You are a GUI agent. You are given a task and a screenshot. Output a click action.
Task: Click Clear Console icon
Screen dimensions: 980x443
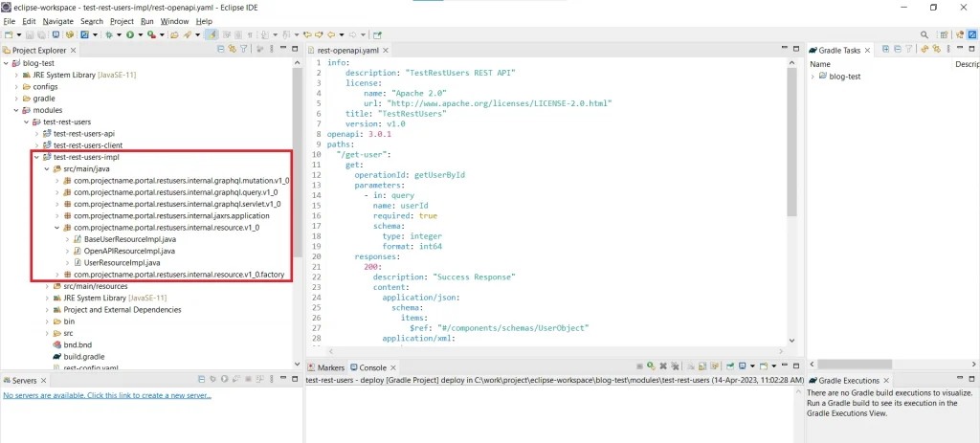coord(691,366)
